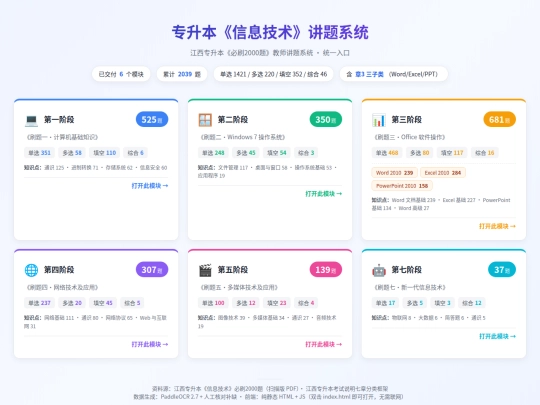Click the 681 count badge
The width and height of the screenshot is (540, 405).
(500, 120)
